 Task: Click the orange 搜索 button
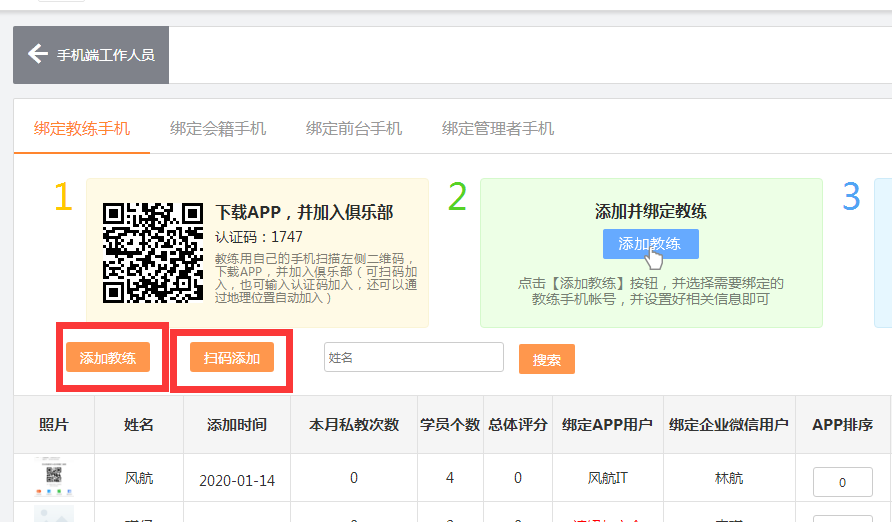547,359
